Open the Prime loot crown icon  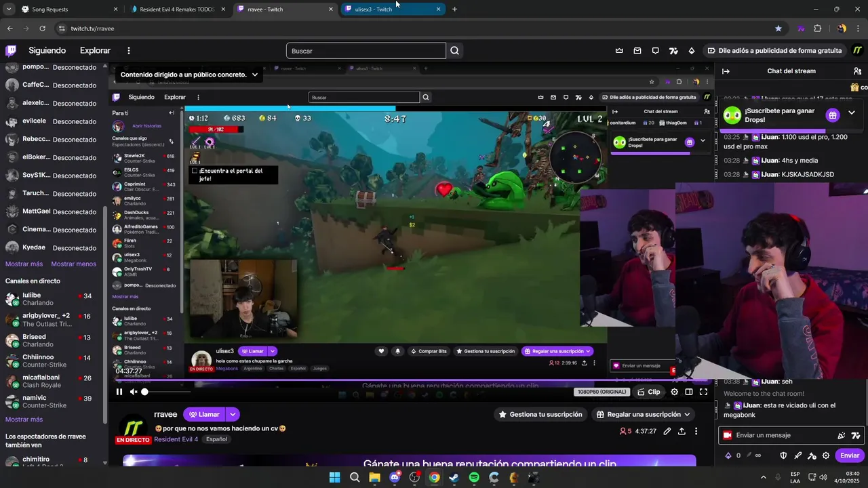tap(619, 50)
